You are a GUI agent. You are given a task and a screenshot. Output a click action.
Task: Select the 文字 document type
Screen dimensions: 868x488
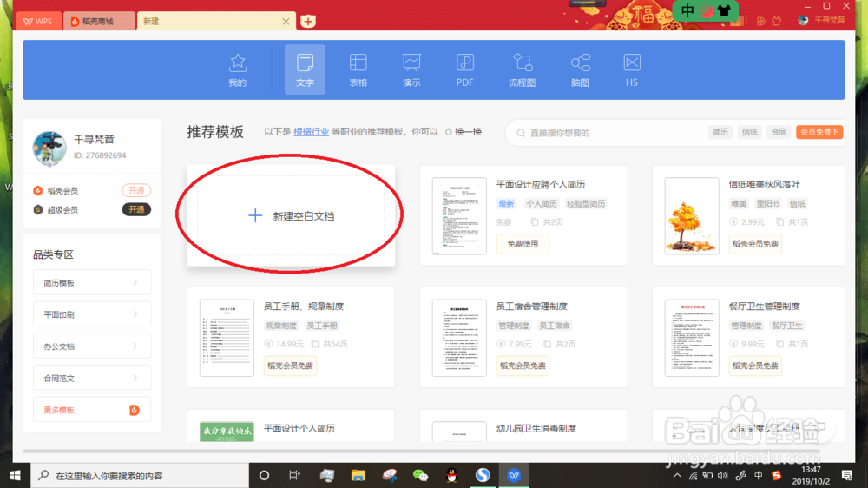point(305,70)
